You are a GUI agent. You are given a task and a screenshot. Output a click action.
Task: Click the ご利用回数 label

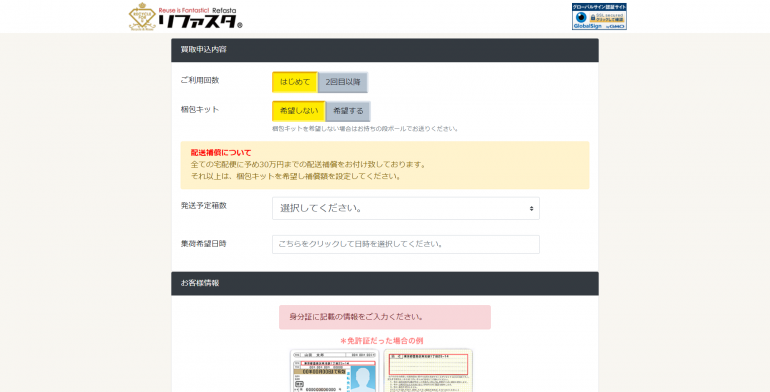coord(200,80)
